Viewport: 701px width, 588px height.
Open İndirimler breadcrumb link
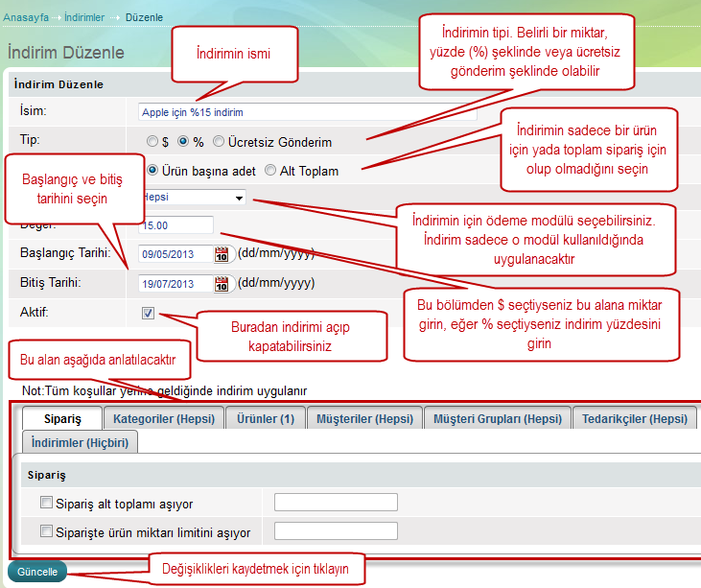click(85, 17)
